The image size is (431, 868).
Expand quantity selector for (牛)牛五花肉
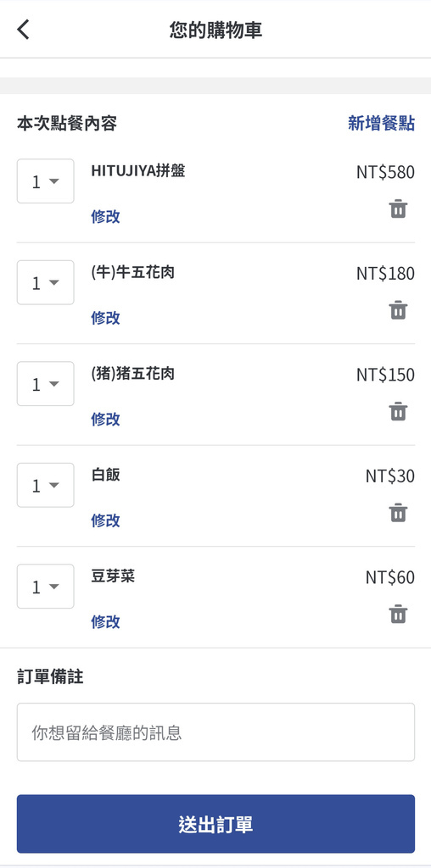46,282
